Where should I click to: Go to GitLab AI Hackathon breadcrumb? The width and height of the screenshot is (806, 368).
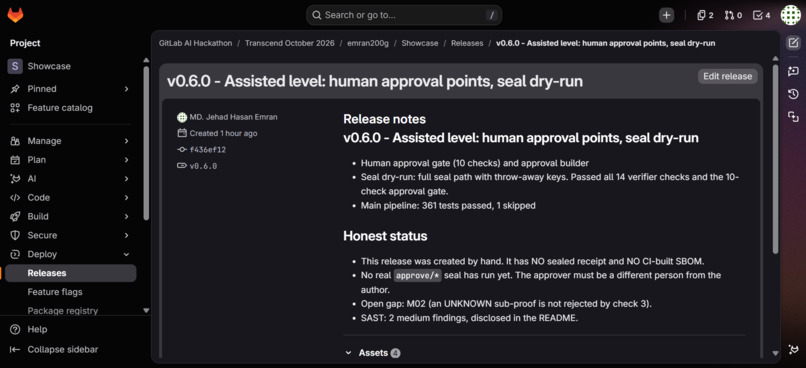pos(195,43)
